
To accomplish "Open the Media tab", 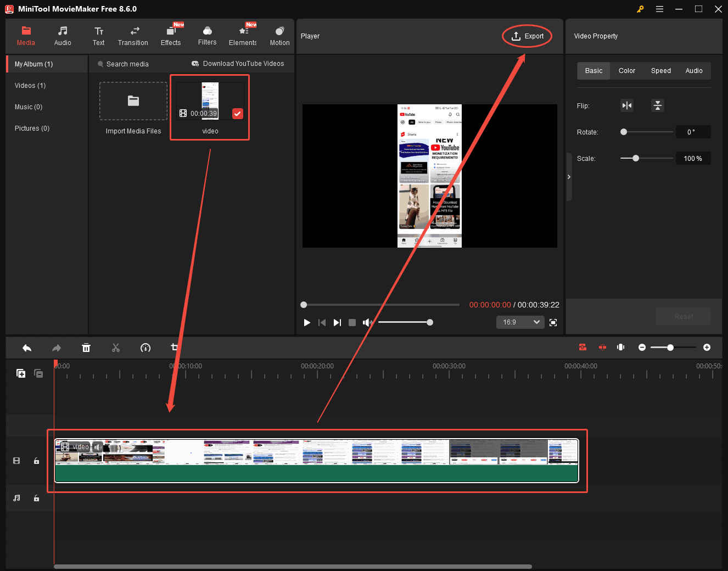I will (x=26, y=36).
